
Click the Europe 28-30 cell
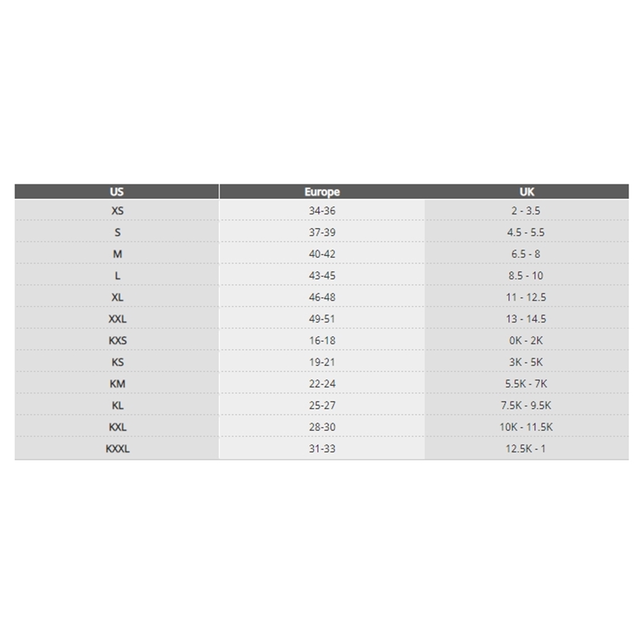322,427
